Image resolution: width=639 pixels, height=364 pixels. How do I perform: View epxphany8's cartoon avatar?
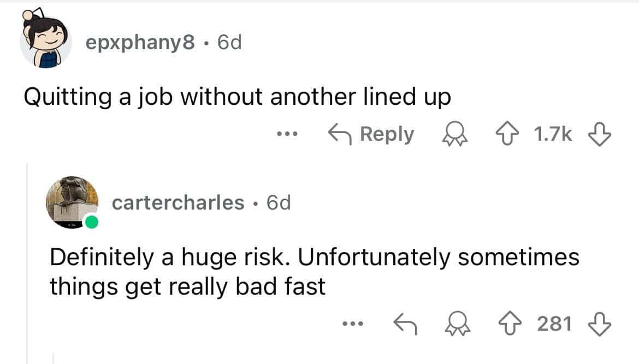46,42
